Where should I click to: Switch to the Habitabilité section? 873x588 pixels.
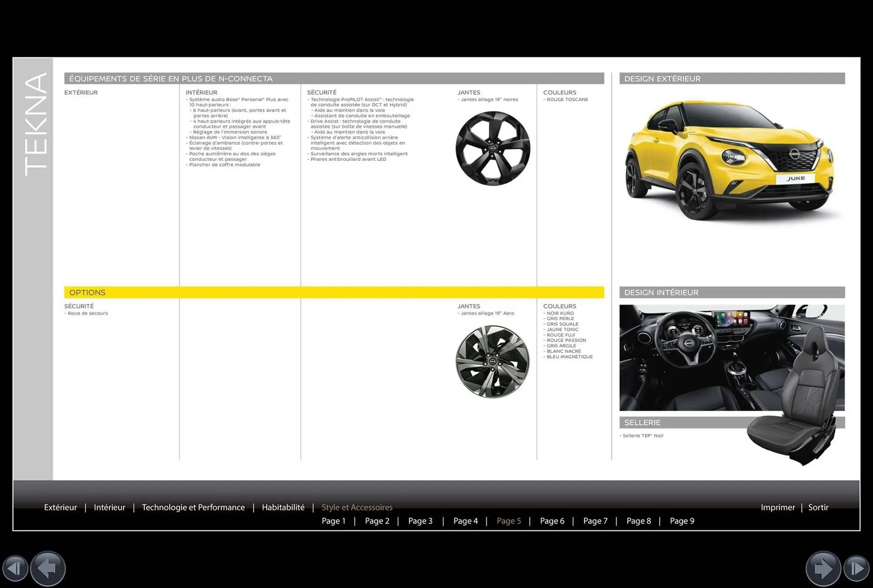click(x=283, y=507)
